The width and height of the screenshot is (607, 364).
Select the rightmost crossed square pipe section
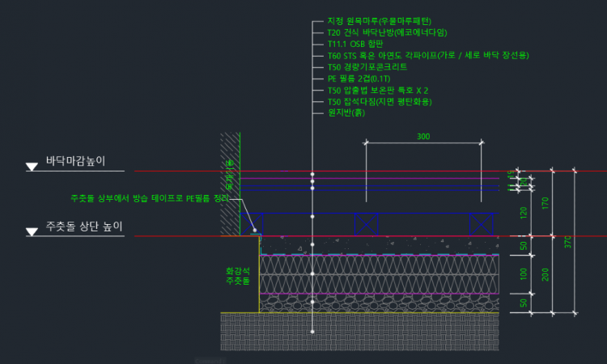click(482, 225)
